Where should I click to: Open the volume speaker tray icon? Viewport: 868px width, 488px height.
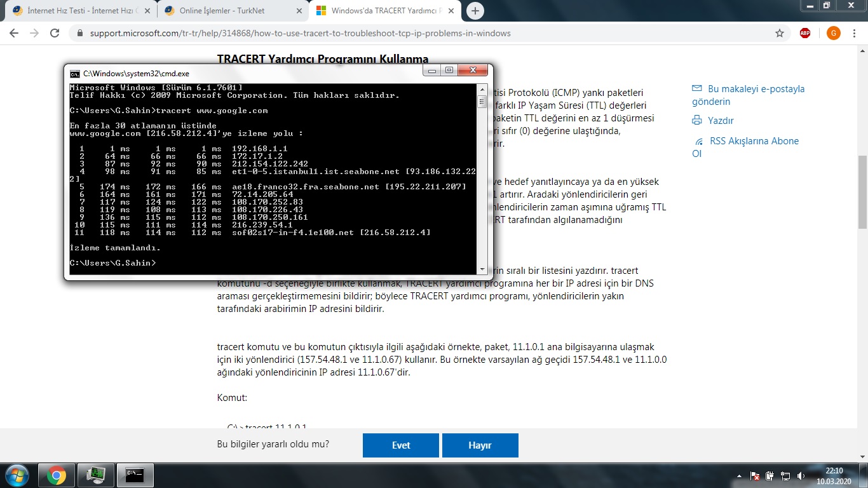[x=801, y=476]
